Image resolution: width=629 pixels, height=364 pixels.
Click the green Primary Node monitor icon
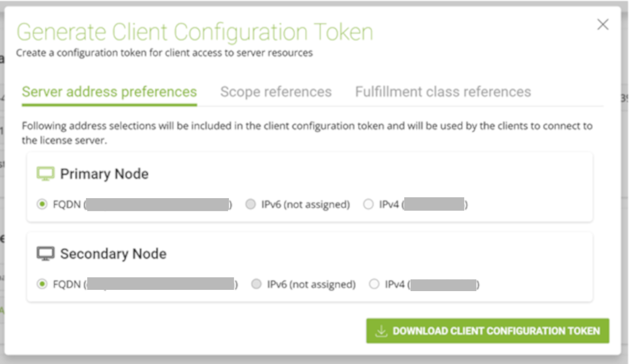(45, 174)
